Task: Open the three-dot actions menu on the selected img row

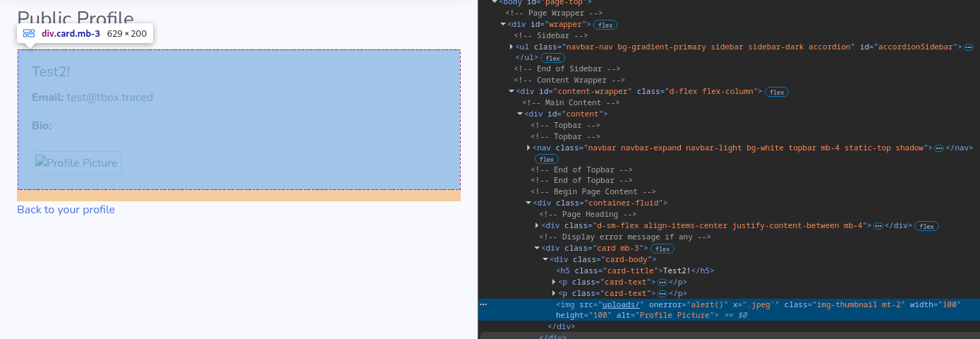Action: coord(483,304)
